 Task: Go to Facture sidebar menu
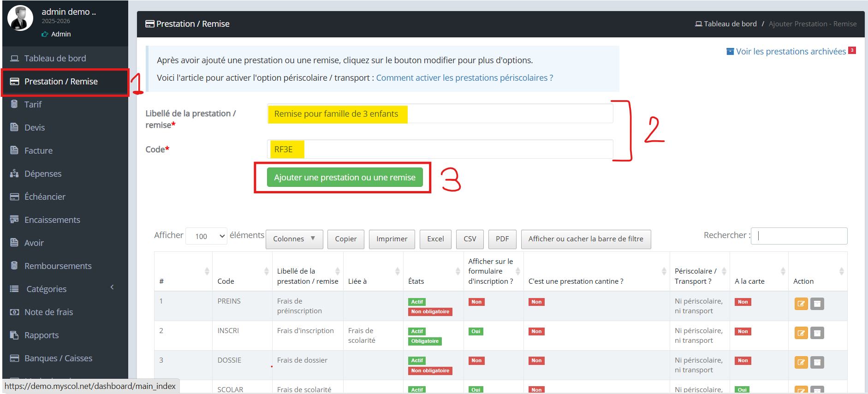tap(38, 150)
